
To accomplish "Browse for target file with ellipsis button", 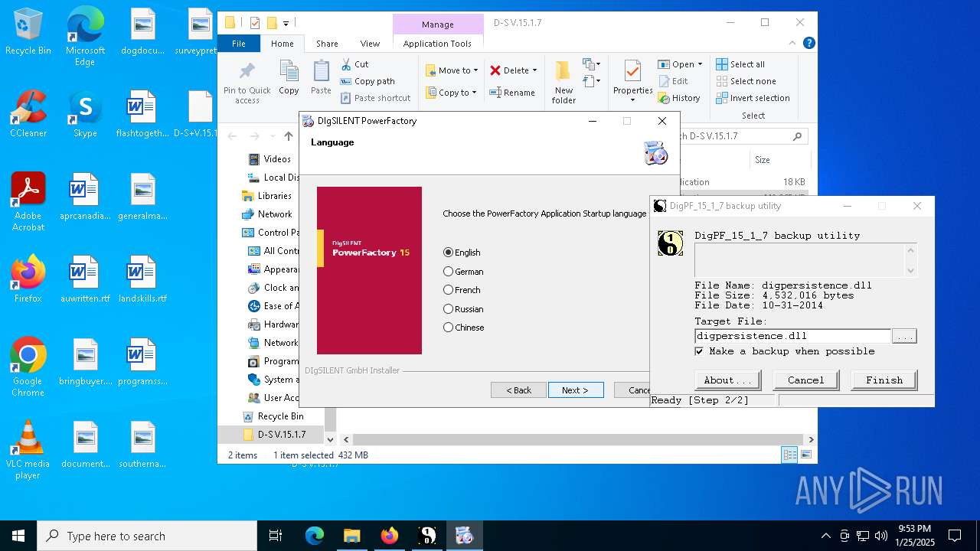I will (x=904, y=336).
